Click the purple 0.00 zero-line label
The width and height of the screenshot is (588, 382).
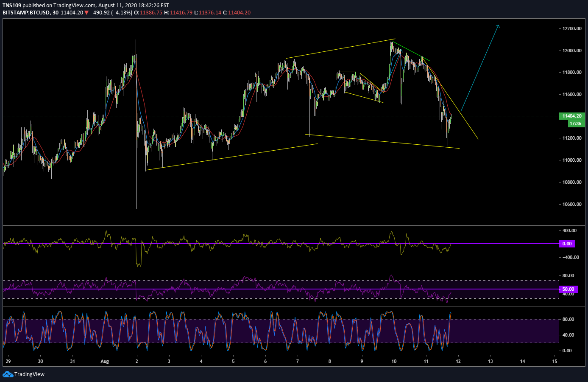[567, 244]
